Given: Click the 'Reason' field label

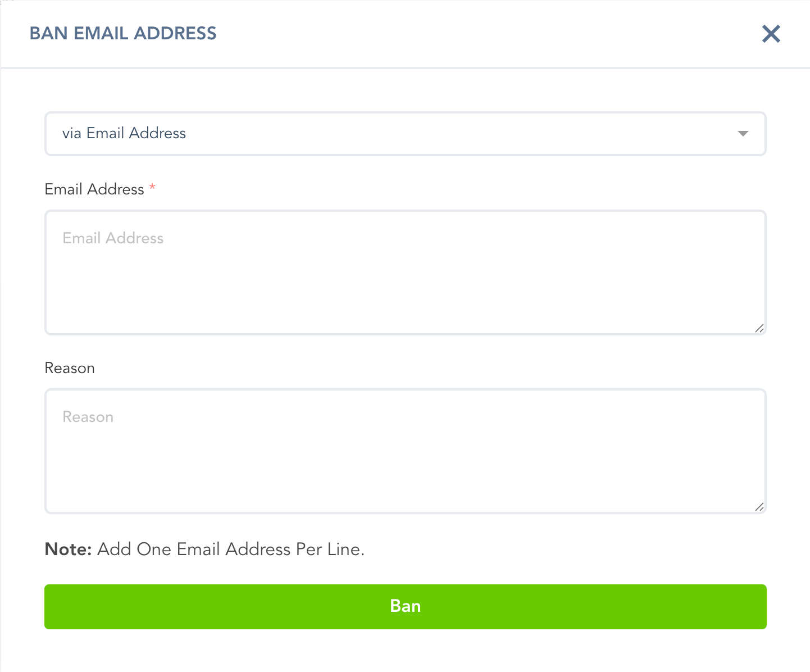Looking at the screenshot, I should point(70,368).
